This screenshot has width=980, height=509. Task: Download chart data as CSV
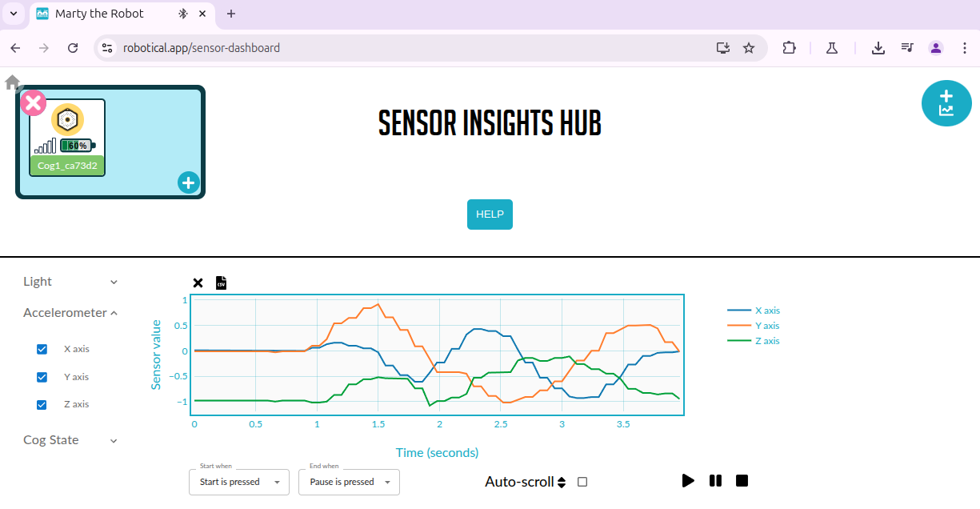coord(221,283)
